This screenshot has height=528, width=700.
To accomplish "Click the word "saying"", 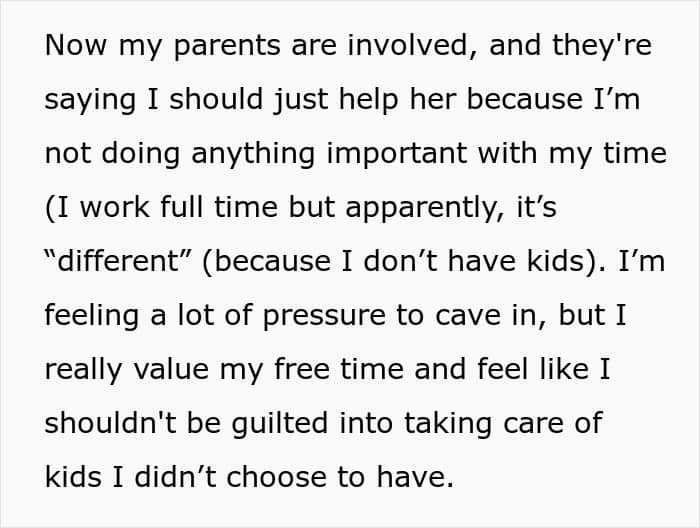I will pos(90,101).
